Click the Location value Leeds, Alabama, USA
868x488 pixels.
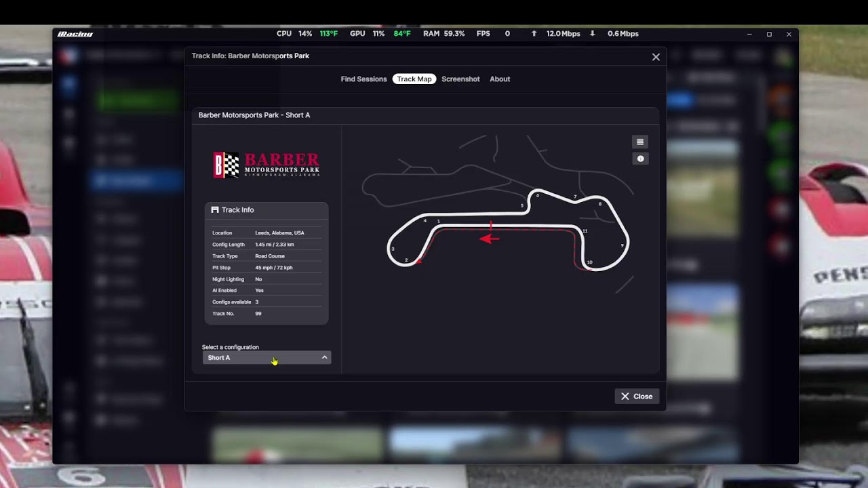click(x=279, y=233)
